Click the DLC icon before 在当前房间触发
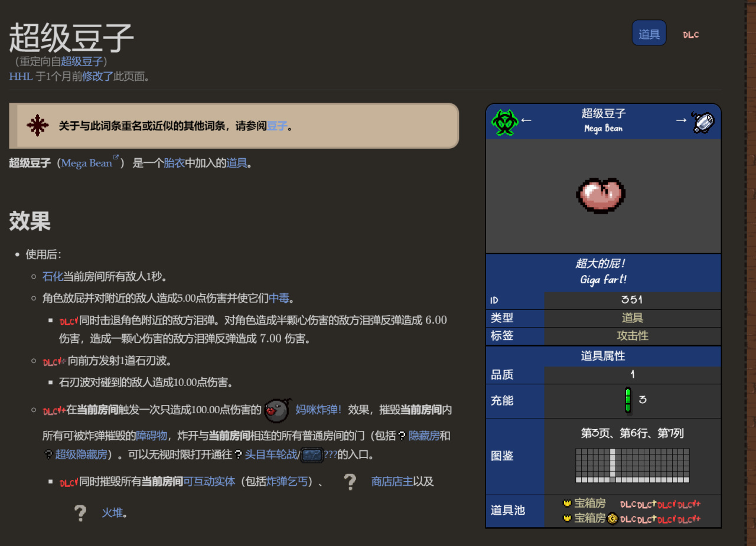Viewport: 756px width, 546px height. [54, 410]
